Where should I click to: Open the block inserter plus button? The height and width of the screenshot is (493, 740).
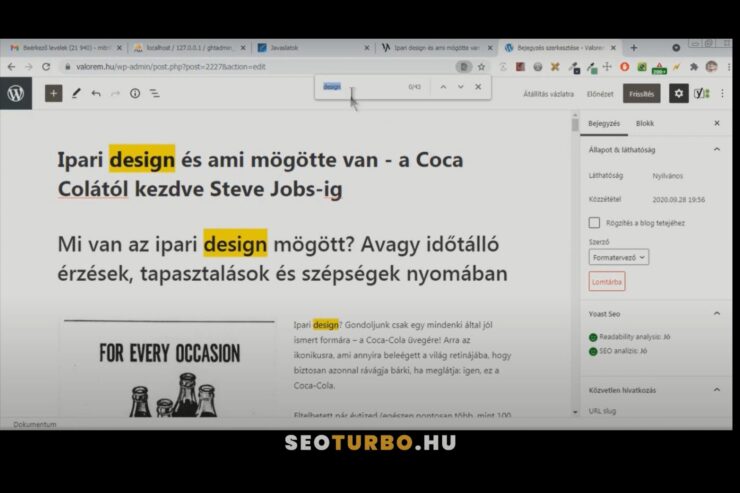tap(53, 93)
